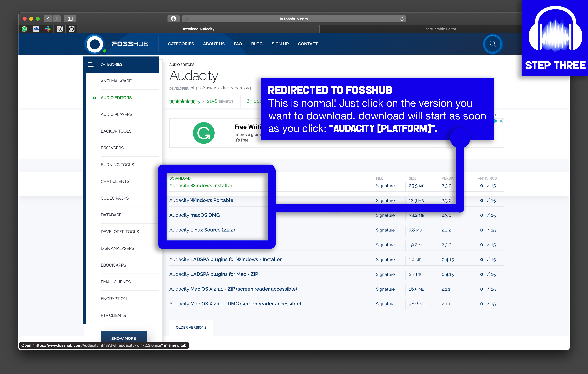Download LADSPA plugins for Mac ZIP
This screenshot has height=374, width=588.
[x=213, y=274]
